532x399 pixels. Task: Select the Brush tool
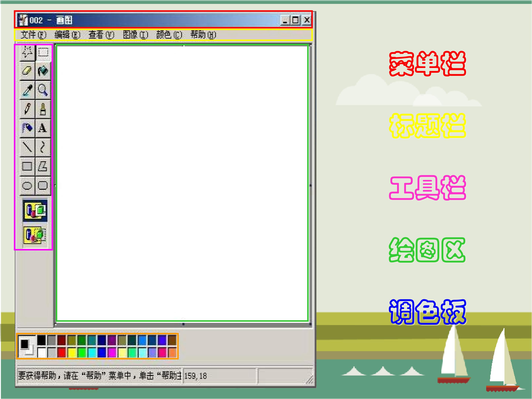click(43, 109)
